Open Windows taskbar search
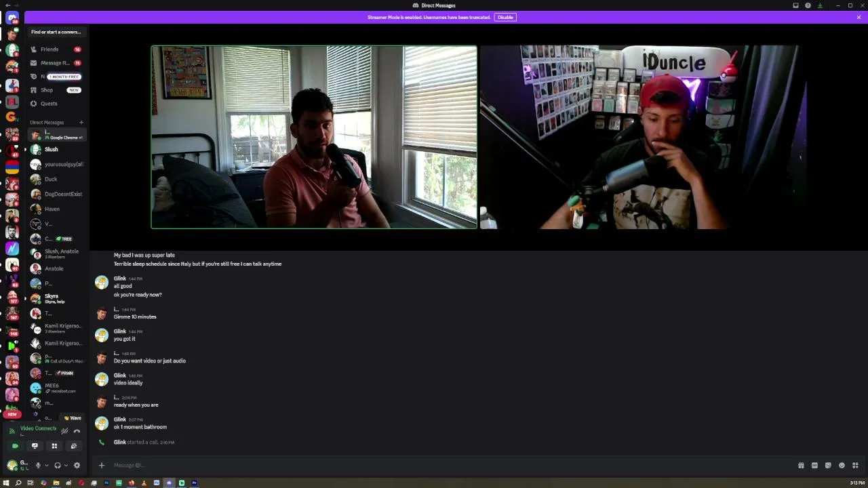Image resolution: width=868 pixels, height=488 pixels. (x=18, y=483)
